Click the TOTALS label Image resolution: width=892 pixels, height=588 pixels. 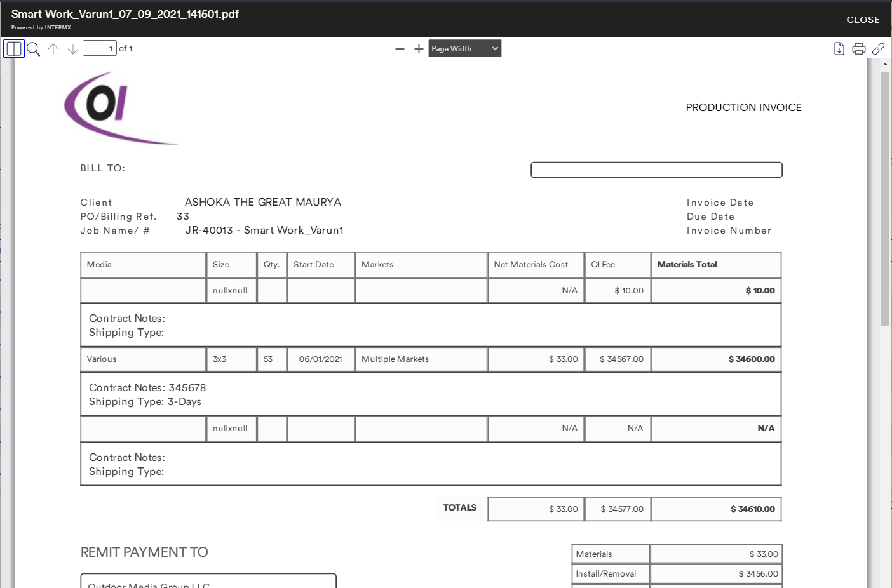459,508
